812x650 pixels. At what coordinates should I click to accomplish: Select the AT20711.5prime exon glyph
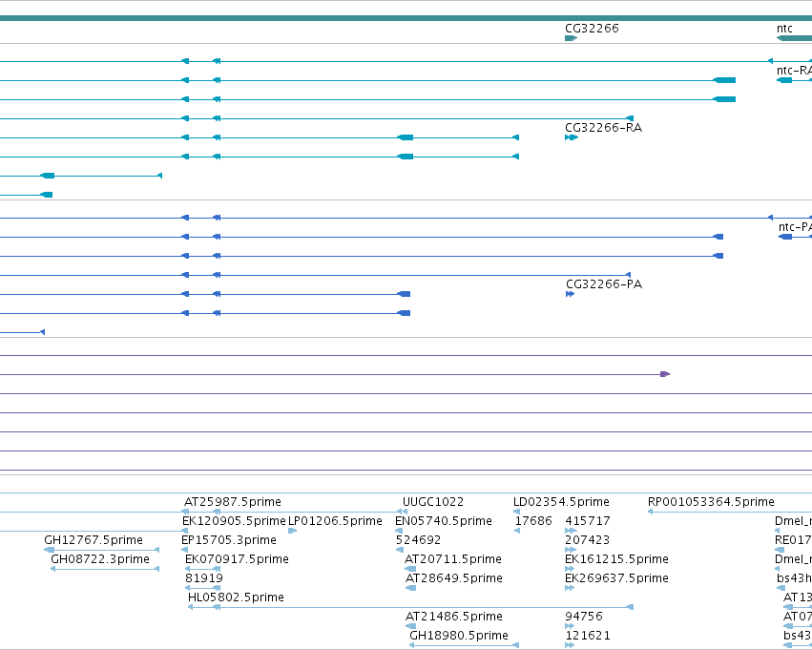tap(410, 569)
